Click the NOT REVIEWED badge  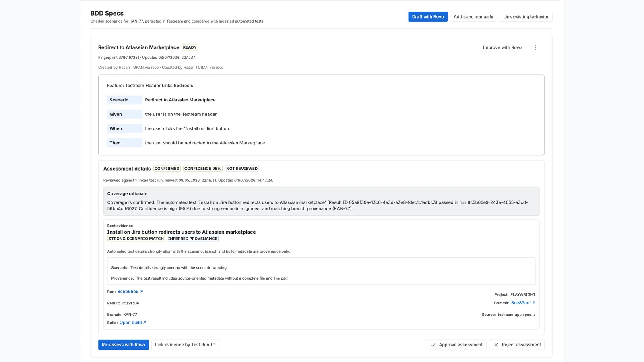click(242, 169)
